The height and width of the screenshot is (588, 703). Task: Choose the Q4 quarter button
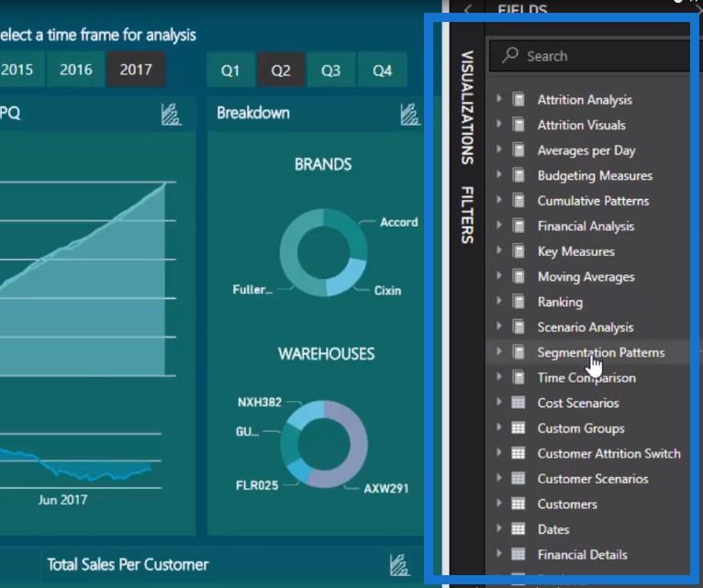tap(383, 71)
